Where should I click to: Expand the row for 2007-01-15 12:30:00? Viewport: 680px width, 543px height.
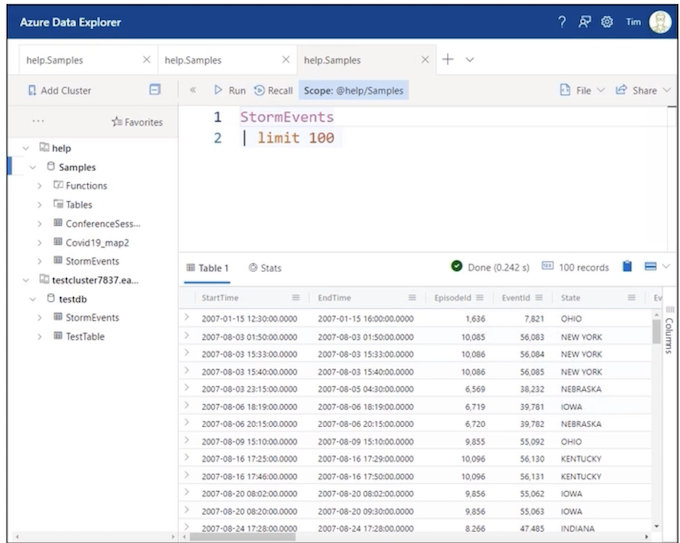click(x=187, y=317)
